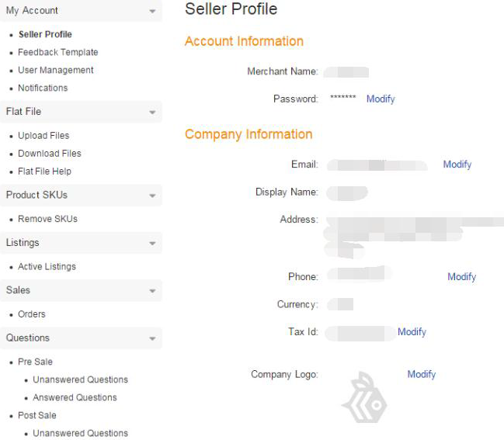Collapse the Flat File section arrow

point(152,112)
